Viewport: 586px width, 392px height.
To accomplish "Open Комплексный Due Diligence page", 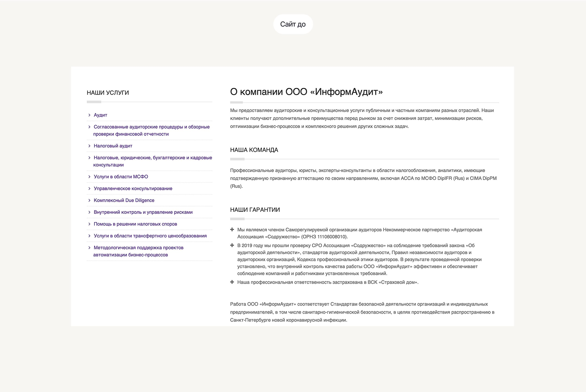I will 124,200.
